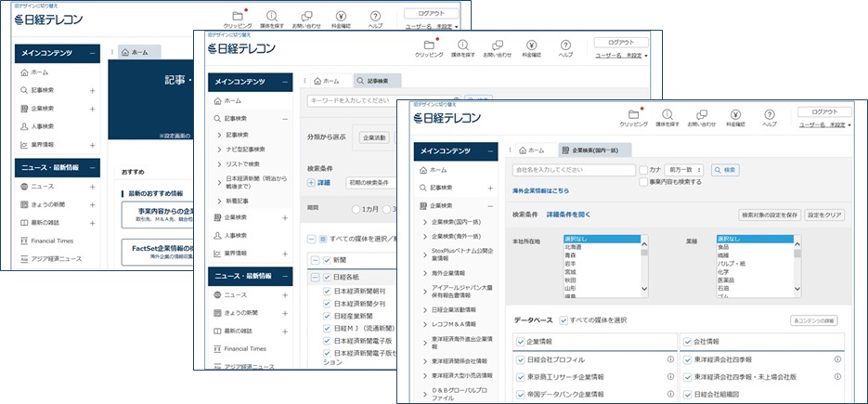Open ヘルプ icon in front window
This screenshot has width=868, height=404.
click(770, 115)
